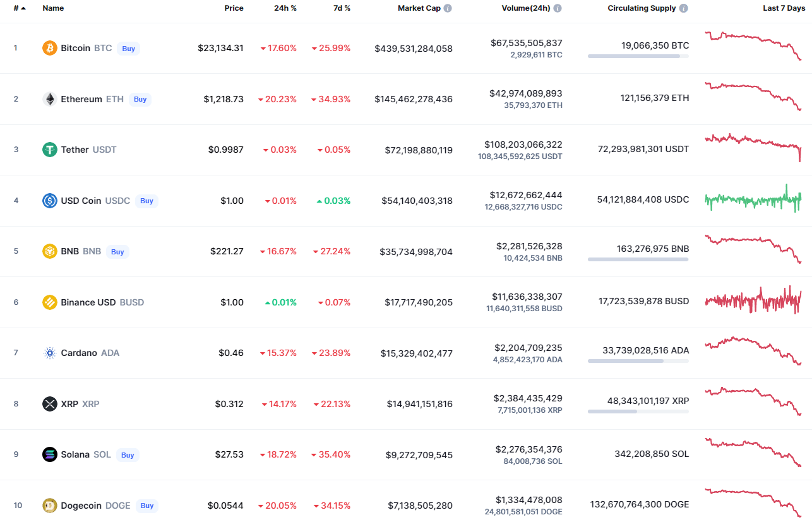This screenshot has height=527, width=812.
Task: Click the Tether logo icon
Action: 49,150
